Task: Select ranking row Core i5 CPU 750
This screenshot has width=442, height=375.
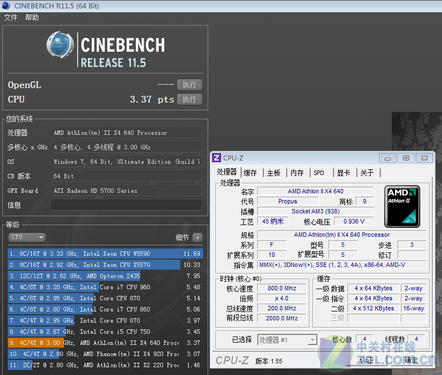Action: (105, 332)
